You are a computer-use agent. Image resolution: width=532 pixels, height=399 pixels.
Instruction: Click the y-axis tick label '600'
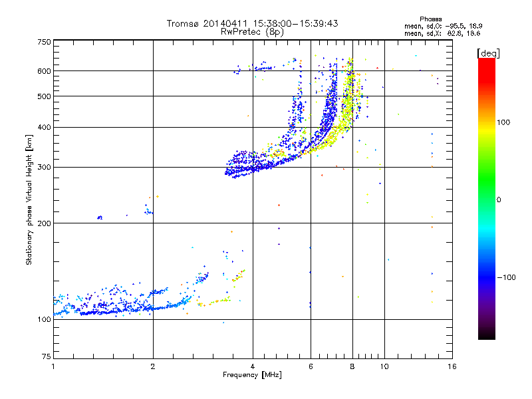point(44,71)
